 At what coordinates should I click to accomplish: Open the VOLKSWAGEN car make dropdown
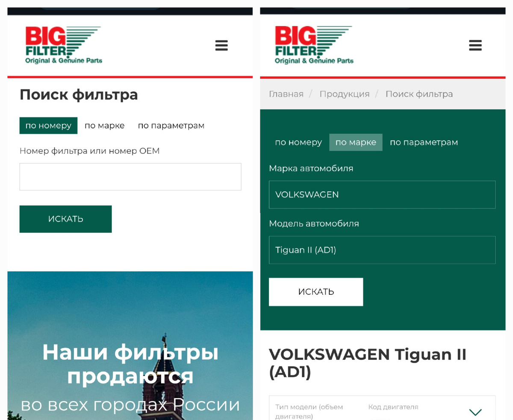click(x=382, y=194)
